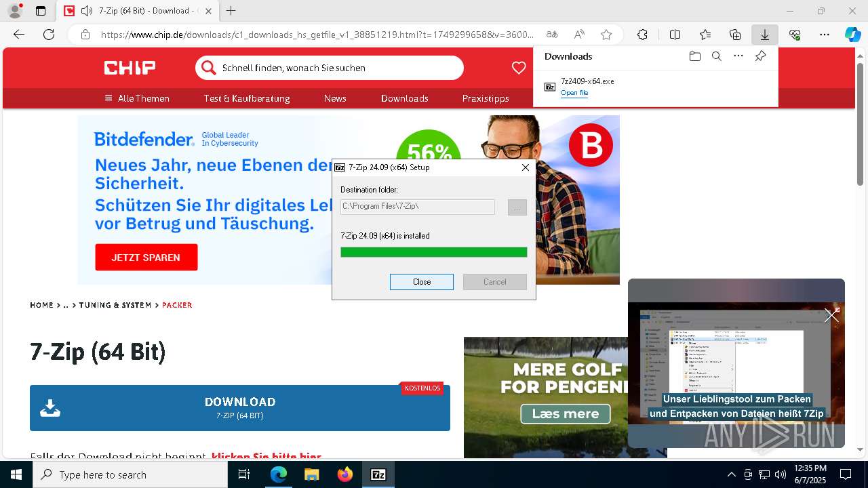The height and width of the screenshot is (488, 868).
Task: Refresh the current page
Action: tap(49, 35)
